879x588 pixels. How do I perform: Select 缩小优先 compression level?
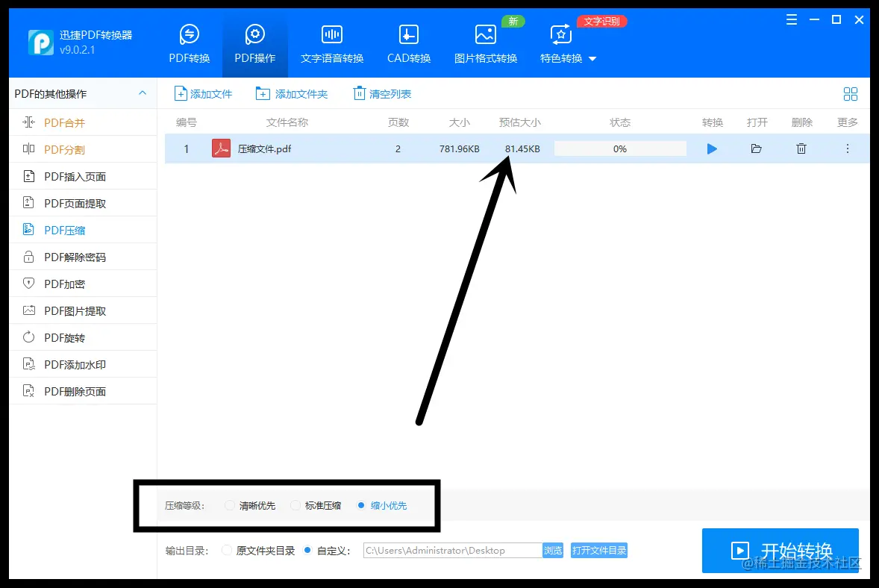(x=382, y=506)
